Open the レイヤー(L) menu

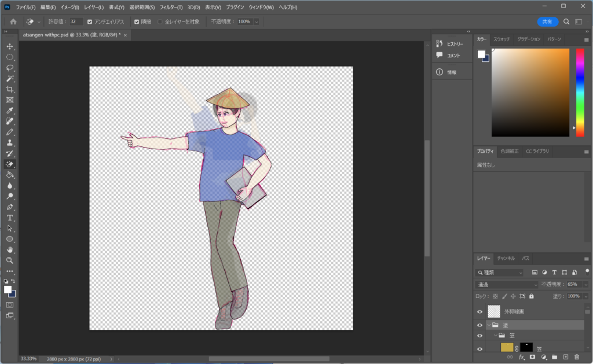[x=94, y=7]
